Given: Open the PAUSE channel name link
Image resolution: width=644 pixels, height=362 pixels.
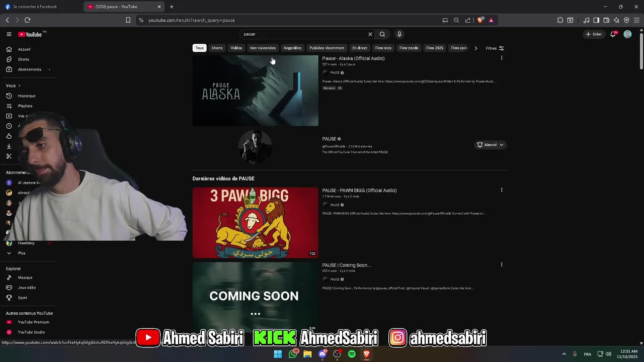Looking at the screenshot, I should click(329, 139).
